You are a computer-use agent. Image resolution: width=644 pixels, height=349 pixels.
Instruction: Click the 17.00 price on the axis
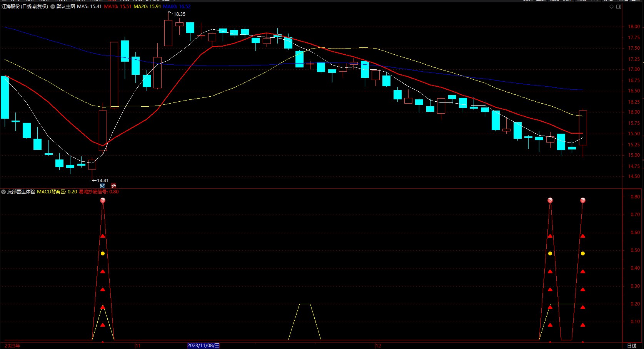pyautogui.click(x=634, y=69)
